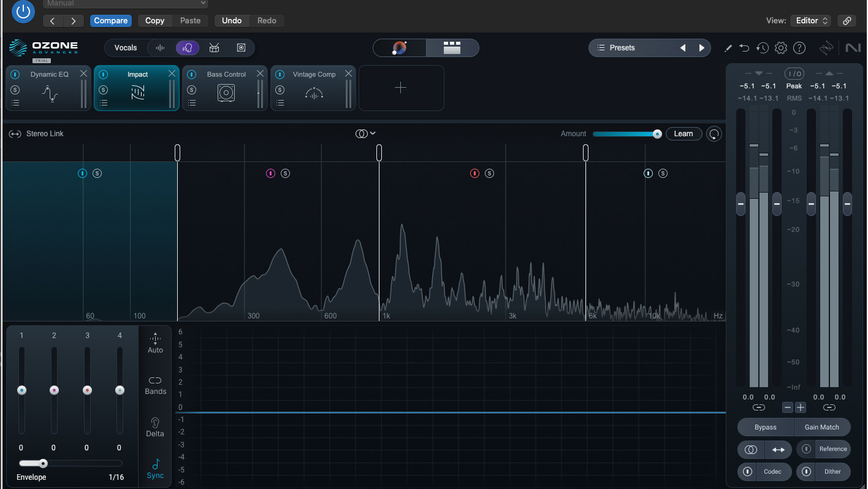
Task: Open the edit history clock icon
Action: [763, 47]
